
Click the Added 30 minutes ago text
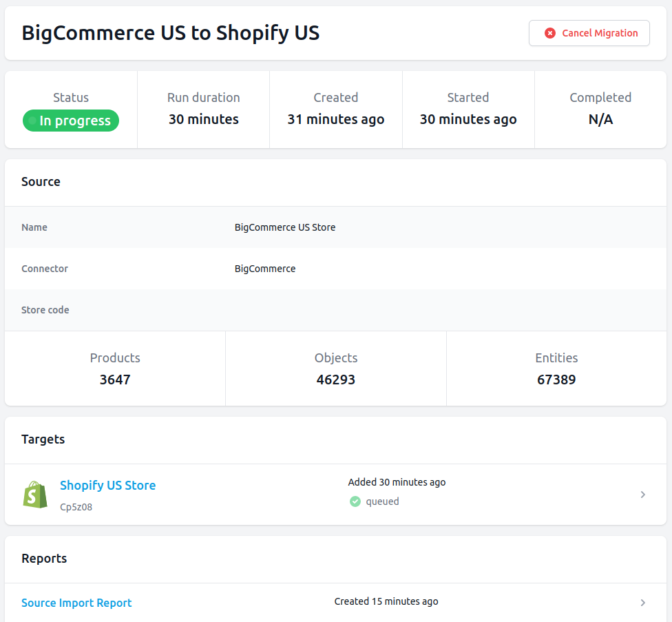tap(397, 482)
